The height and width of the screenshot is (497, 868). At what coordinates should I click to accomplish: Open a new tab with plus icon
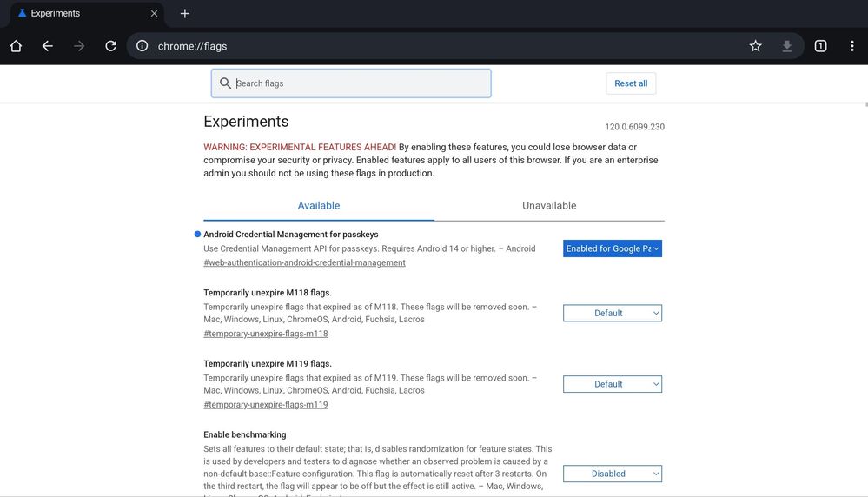(185, 13)
